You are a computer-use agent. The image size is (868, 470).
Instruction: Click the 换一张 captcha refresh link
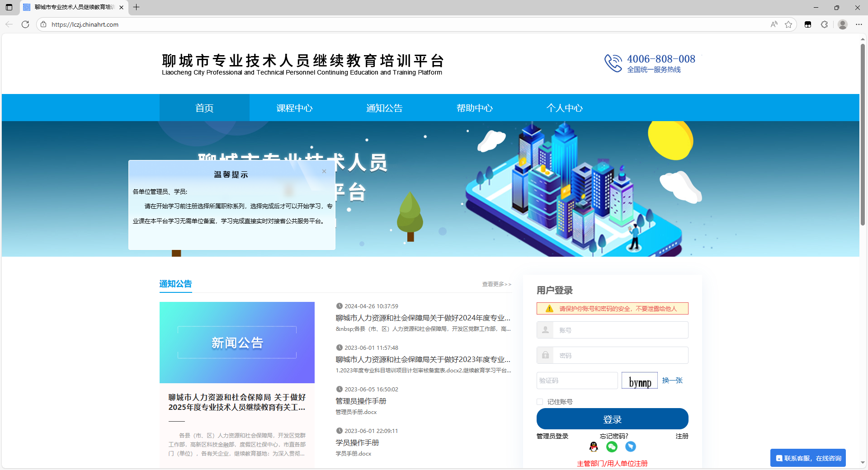(x=672, y=381)
